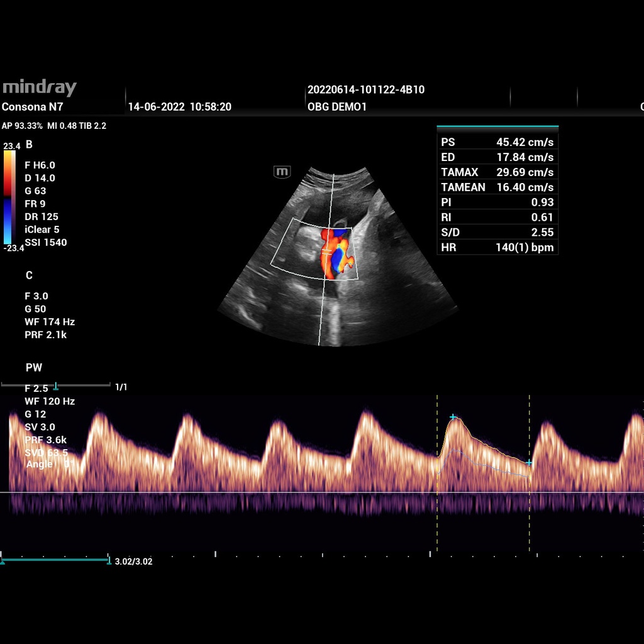Click the peak systolic cyan caliper cross
Image resolution: width=644 pixels, height=644 pixels.
point(453,417)
